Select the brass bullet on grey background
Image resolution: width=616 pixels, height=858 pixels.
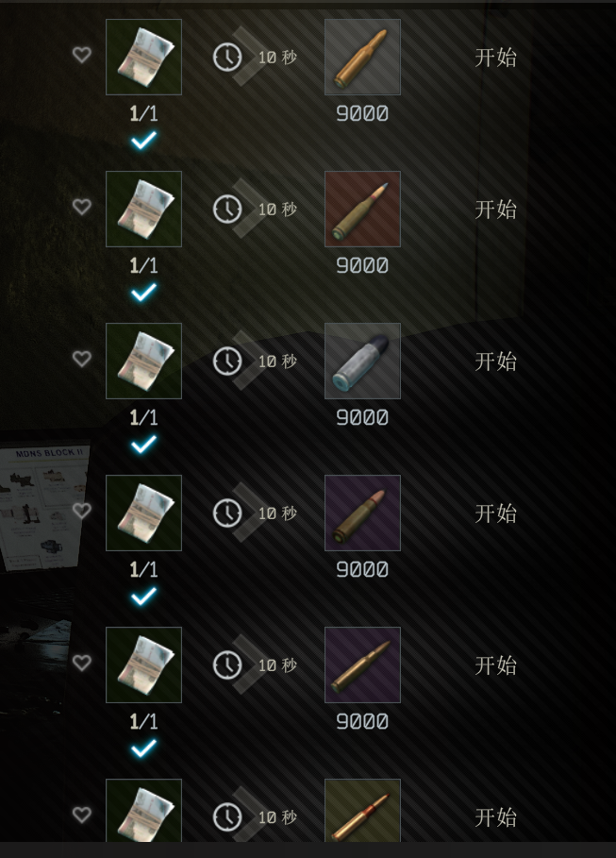tap(362, 57)
